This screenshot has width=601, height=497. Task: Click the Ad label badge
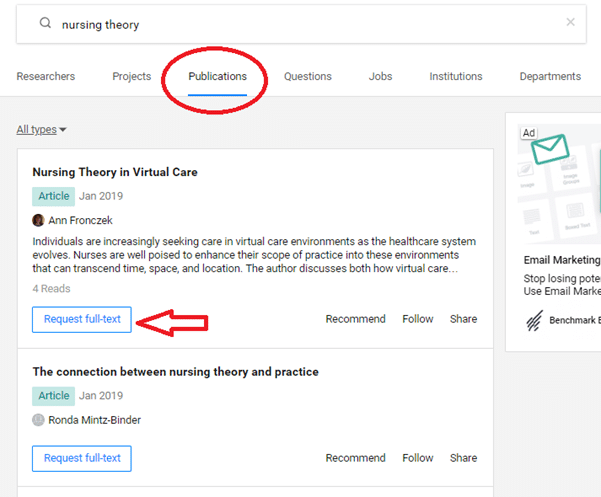[x=529, y=133]
